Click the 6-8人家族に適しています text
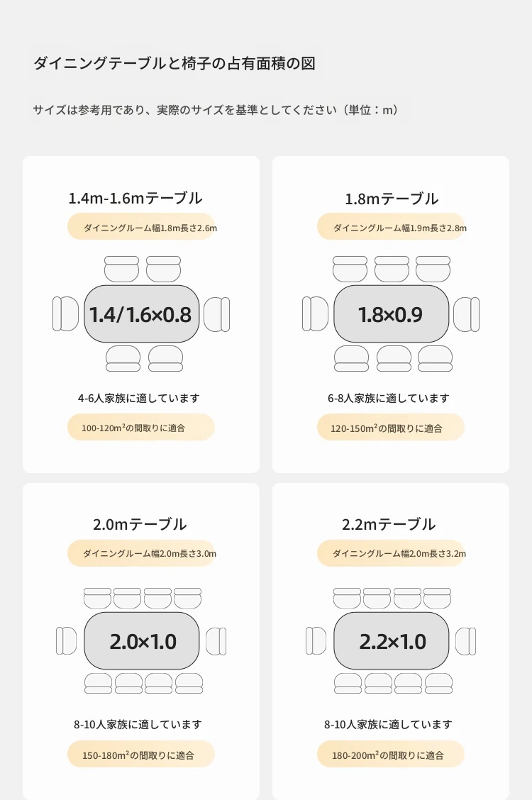This screenshot has width=532, height=800. pyautogui.click(x=389, y=398)
